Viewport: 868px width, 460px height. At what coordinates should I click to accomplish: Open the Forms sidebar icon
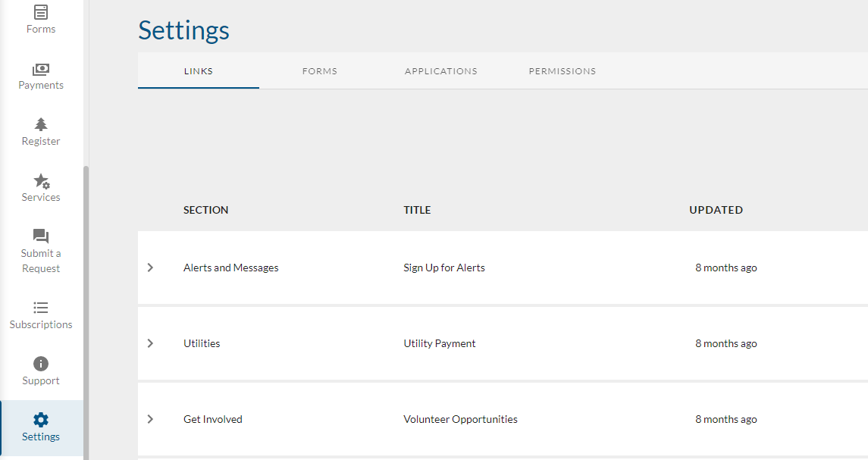pos(41,11)
